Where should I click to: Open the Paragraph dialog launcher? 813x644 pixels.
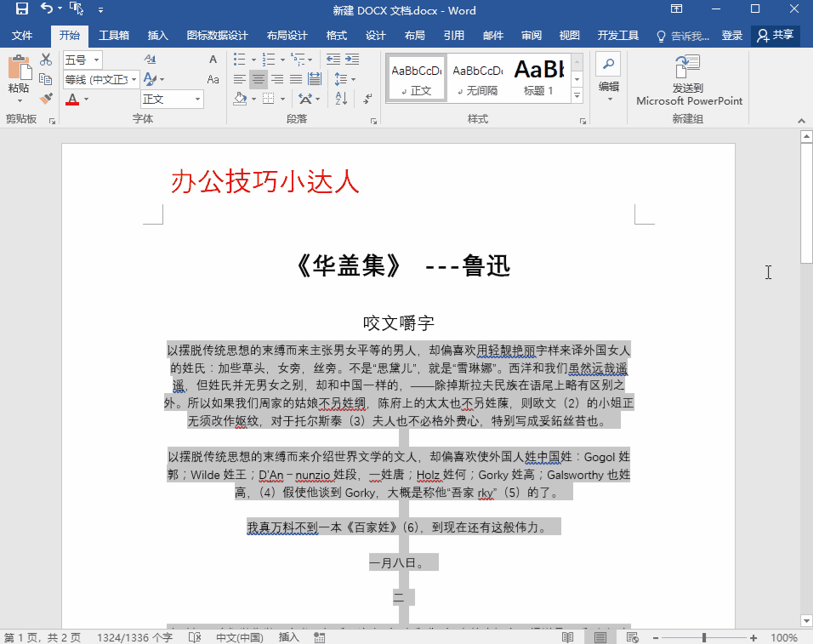(373, 121)
